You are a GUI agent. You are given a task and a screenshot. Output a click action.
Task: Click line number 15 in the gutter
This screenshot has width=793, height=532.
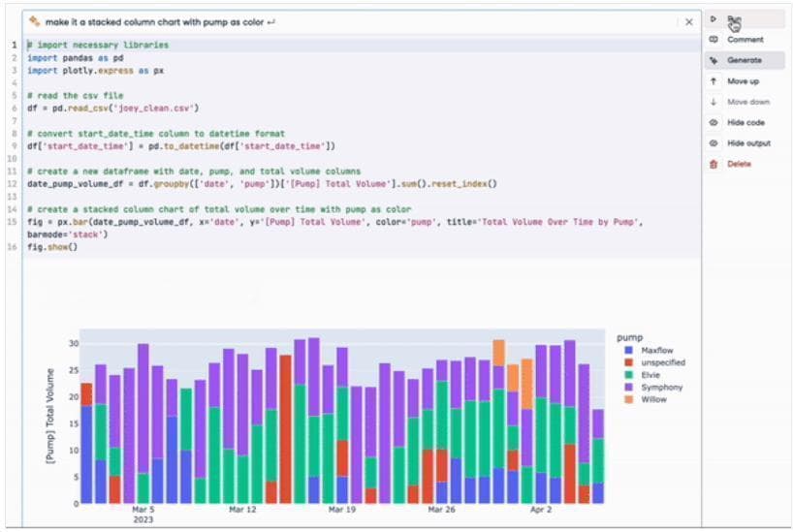13,222
